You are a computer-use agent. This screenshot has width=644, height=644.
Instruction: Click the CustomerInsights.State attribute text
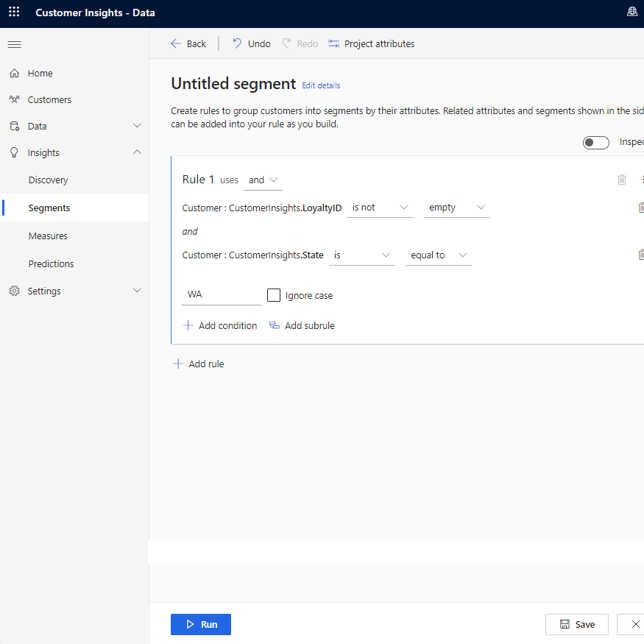(276, 255)
